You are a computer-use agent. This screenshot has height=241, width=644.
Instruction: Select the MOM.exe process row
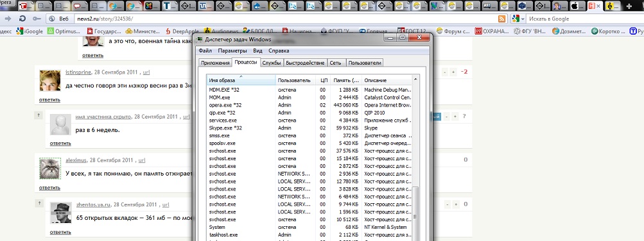click(x=309, y=97)
